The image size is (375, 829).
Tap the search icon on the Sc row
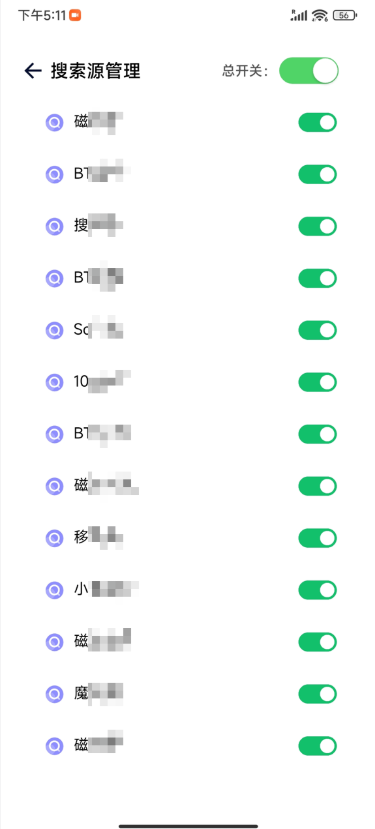[x=54, y=330]
